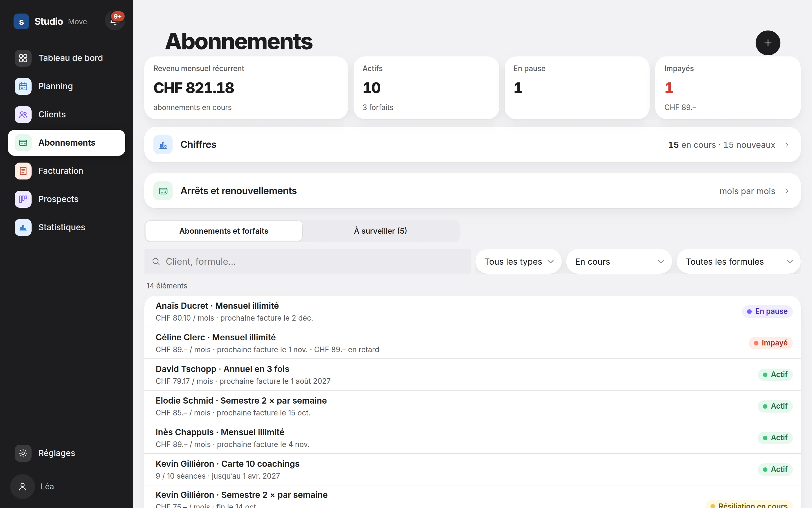Open Toutes les formules dropdown
This screenshot has width=812, height=508.
[738, 261]
